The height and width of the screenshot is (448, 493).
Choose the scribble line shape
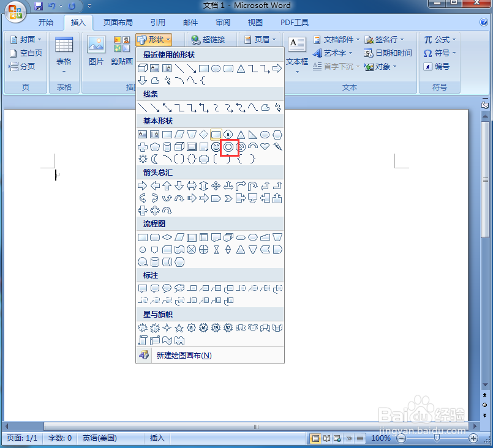[277, 108]
